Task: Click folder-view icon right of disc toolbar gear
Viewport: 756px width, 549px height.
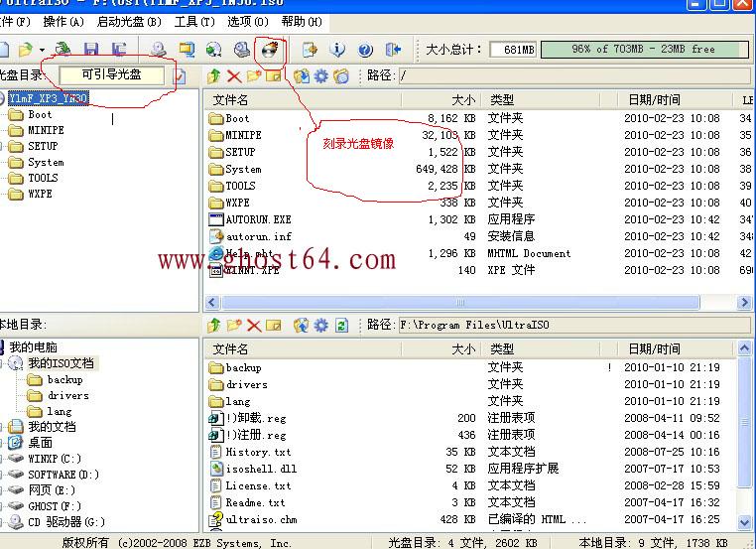Action: 341,75
